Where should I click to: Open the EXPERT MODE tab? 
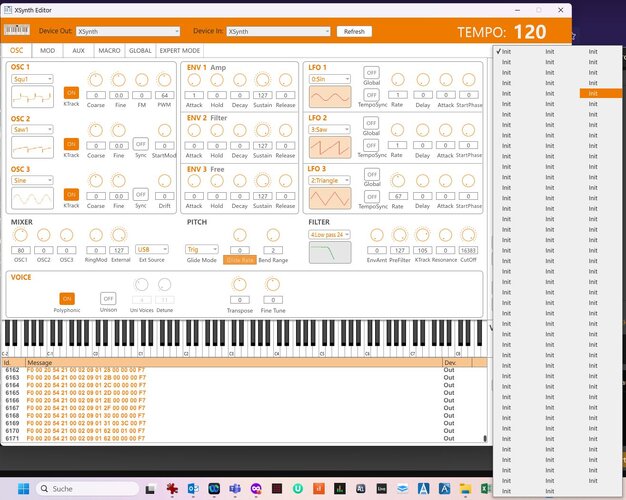(x=180, y=51)
